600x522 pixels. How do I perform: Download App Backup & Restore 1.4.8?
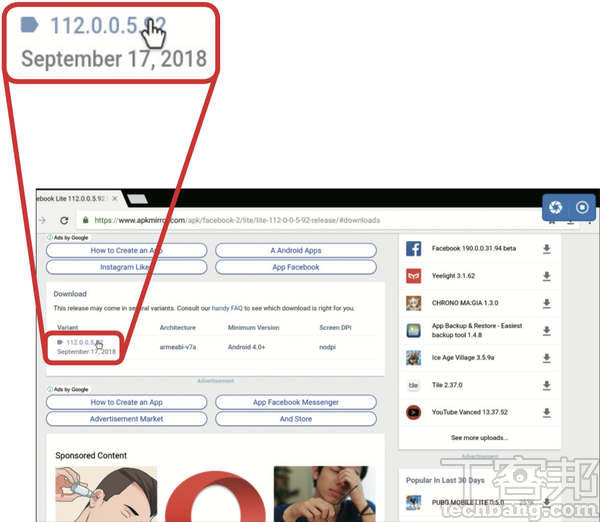[547, 331]
